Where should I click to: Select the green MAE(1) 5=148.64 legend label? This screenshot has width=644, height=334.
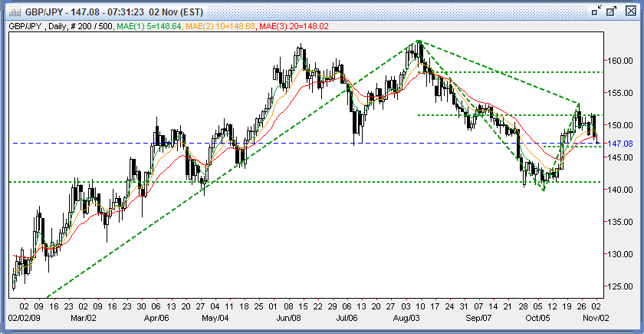pyautogui.click(x=150, y=26)
